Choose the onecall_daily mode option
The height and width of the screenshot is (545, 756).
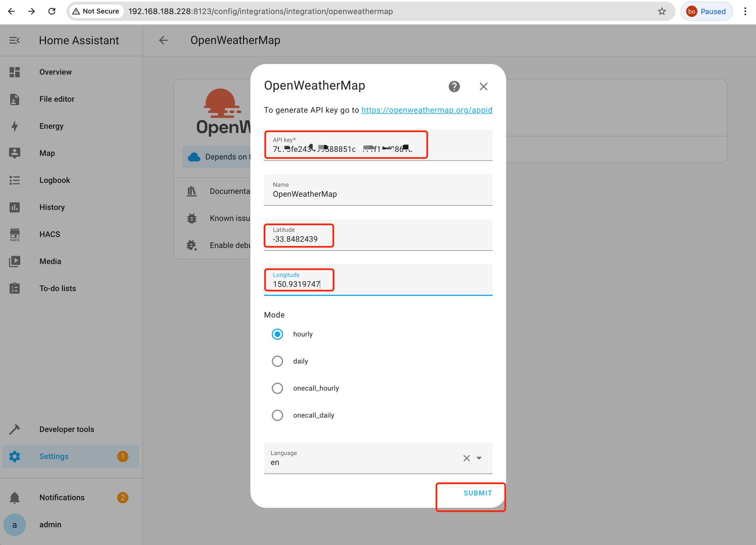(x=277, y=415)
